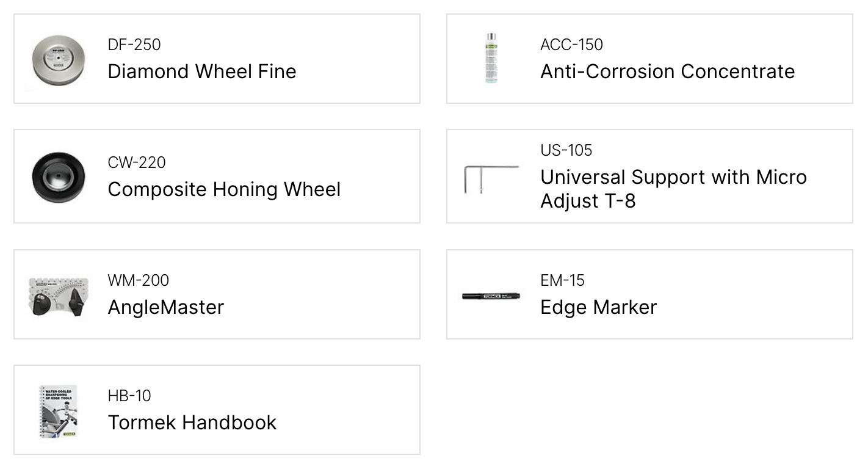Click the Edge Marker pen image
This screenshot has height=469, width=868.
click(x=491, y=296)
